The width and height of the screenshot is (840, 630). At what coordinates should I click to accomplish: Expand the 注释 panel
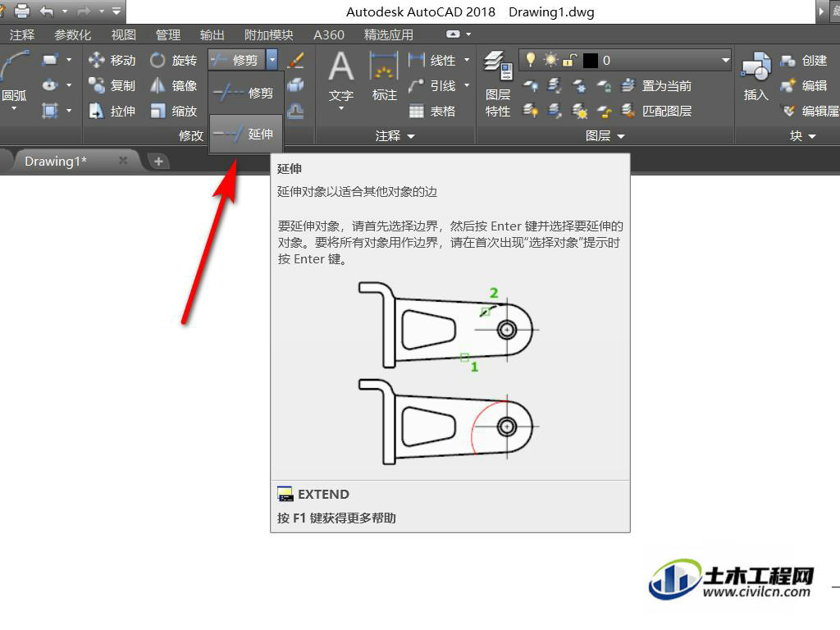(395, 136)
